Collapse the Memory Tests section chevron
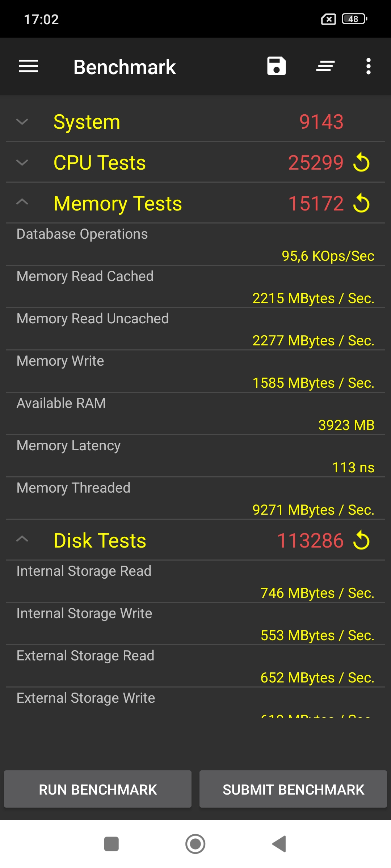This screenshot has width=391, height=868. pos(22,203)
